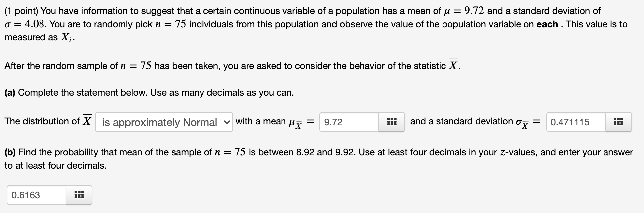The image size is (644, 213).
Task: Open math entry palette for standard deviation answer
Action: point(618,122)
